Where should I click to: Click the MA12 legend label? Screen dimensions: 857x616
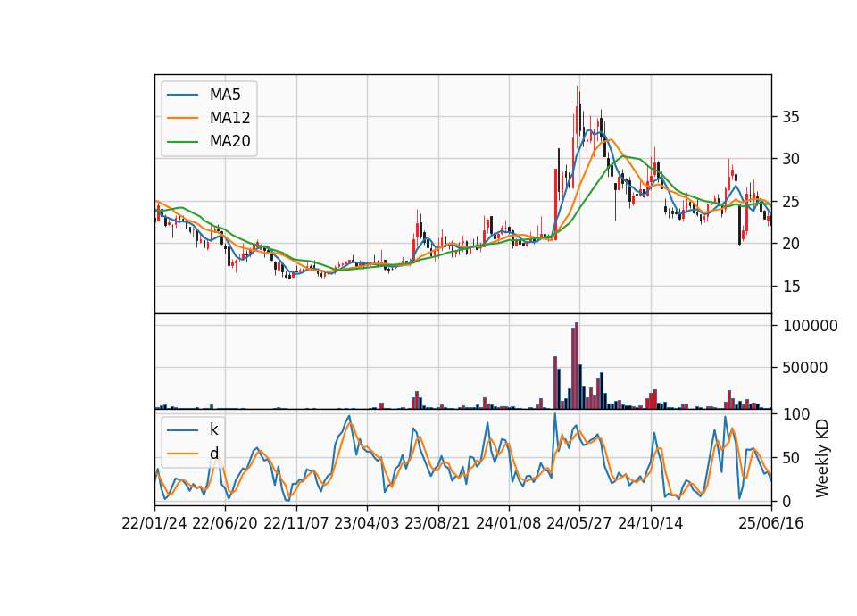point(229,118)
